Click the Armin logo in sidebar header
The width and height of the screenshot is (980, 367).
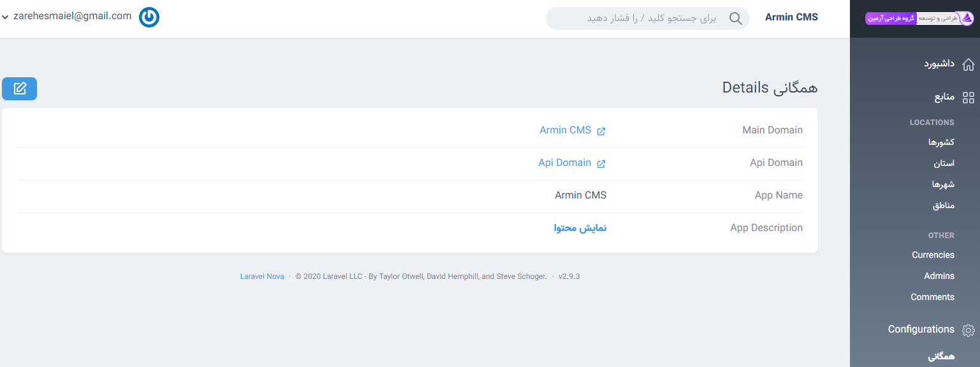point(919,19)
